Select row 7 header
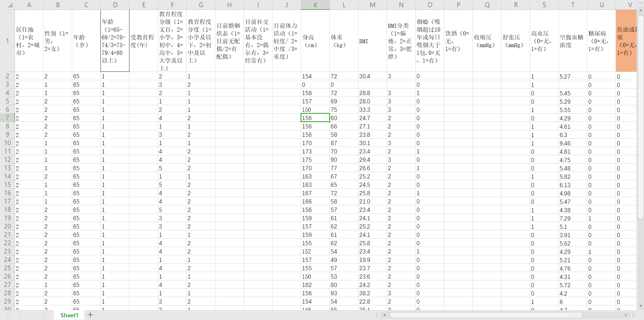644x320 pixels. [7, 118]
